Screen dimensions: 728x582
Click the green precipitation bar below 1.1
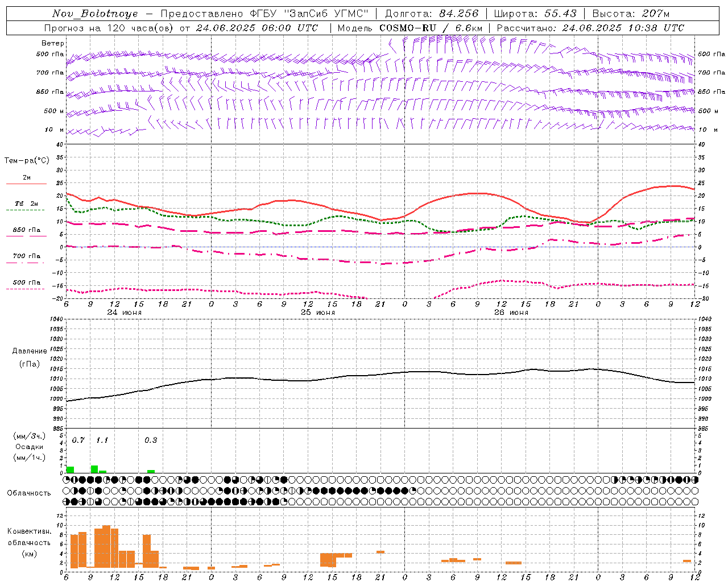pos(94,469)
